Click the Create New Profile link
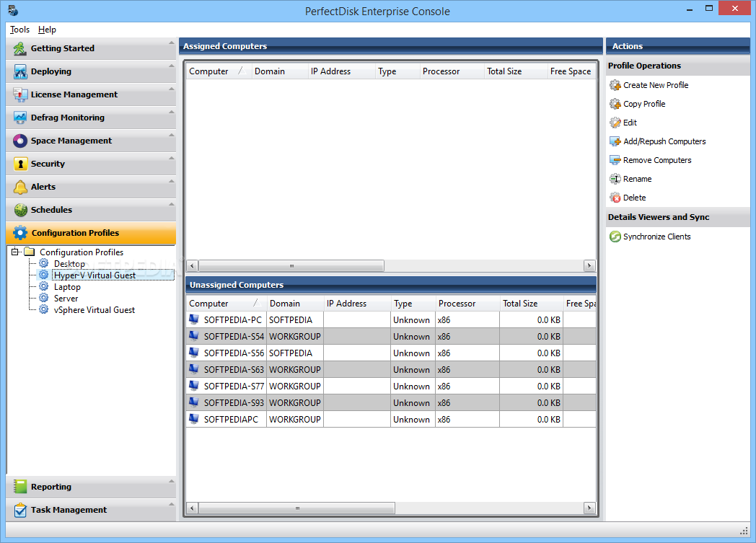Image resolution: width=756 pixels, height=543 pixels. pos(656,85)
